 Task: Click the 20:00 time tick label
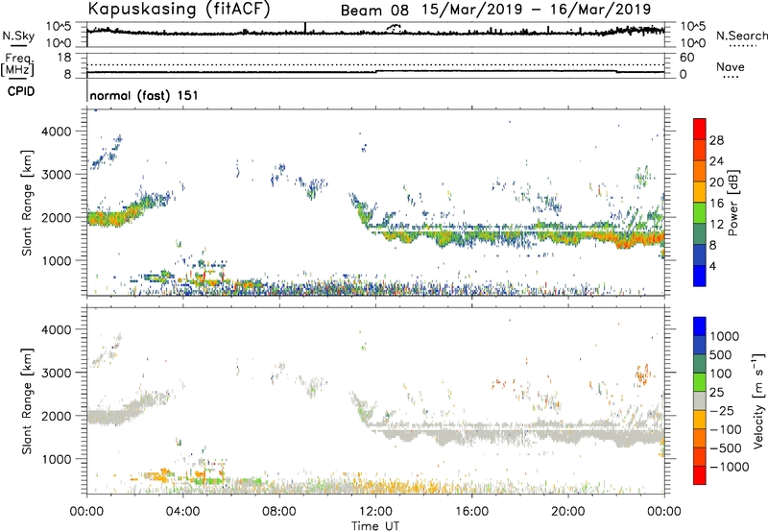tap(568, 512)
